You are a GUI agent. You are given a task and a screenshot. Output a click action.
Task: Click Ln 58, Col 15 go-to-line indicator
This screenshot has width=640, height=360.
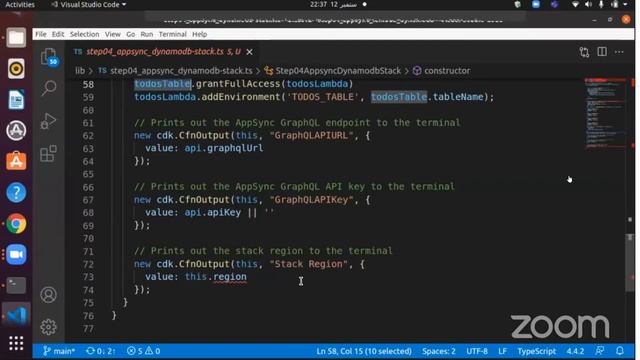click(x=364, y=351)
